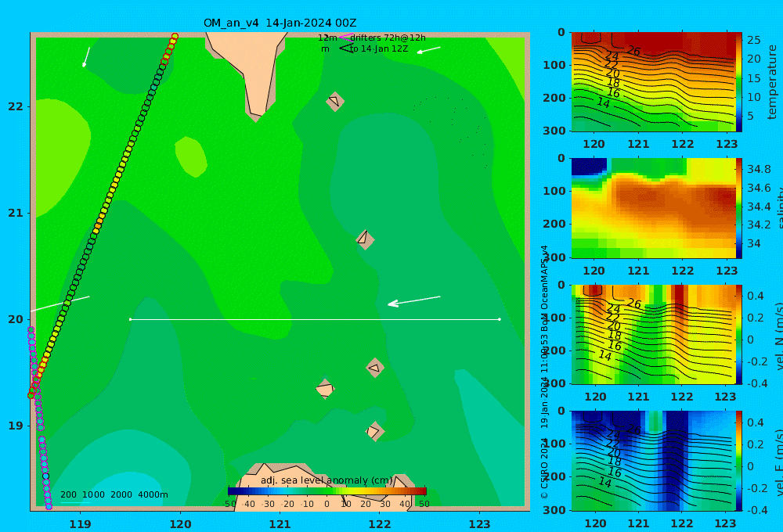This screenshot has height=532, width=783.
Task: Open the salinity depth section panel
Action: [653, 208]
